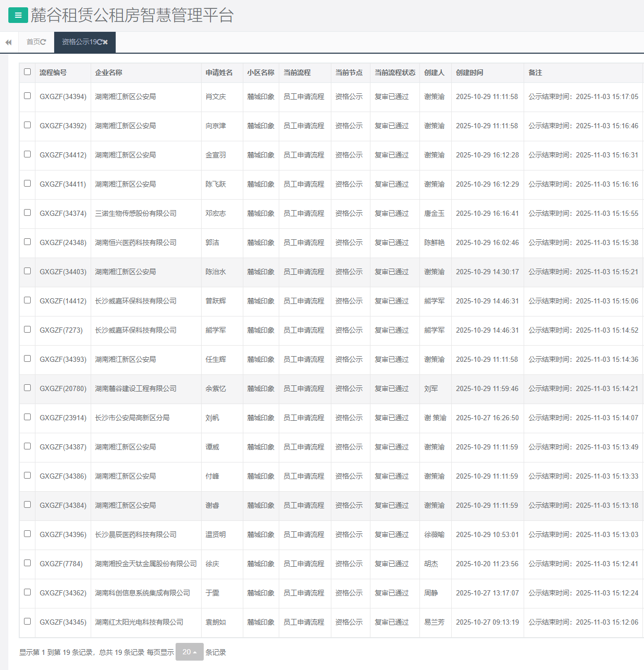Tick the checkbox beside GXGZF(7784)
This screenshot has height=670, width=644.
tap(27, 563)
